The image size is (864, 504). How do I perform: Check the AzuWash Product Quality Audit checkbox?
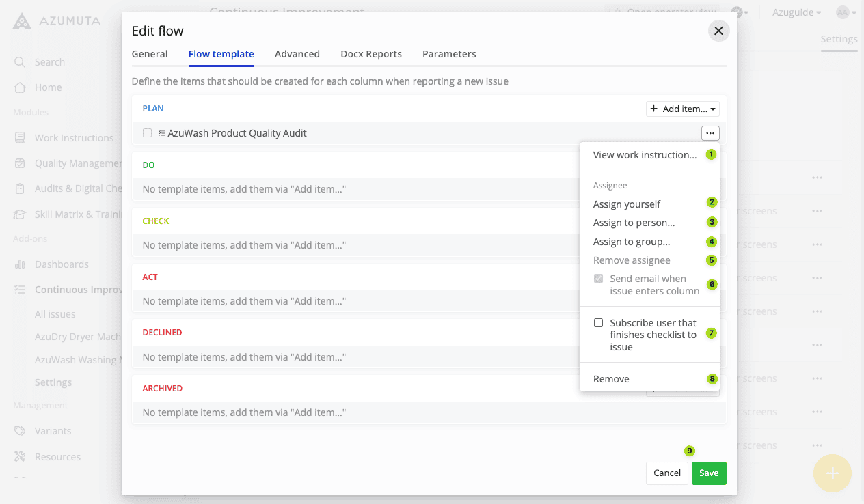point(147,133)
